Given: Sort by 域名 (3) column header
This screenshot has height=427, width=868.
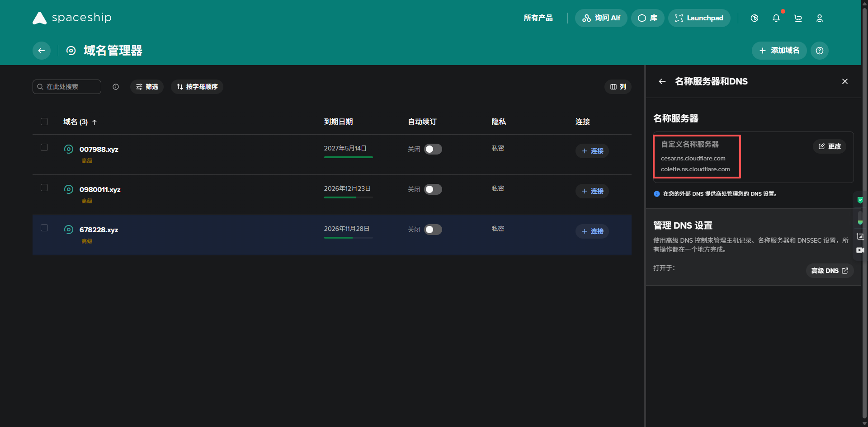Looking at the screenshot, I should 80,122.
